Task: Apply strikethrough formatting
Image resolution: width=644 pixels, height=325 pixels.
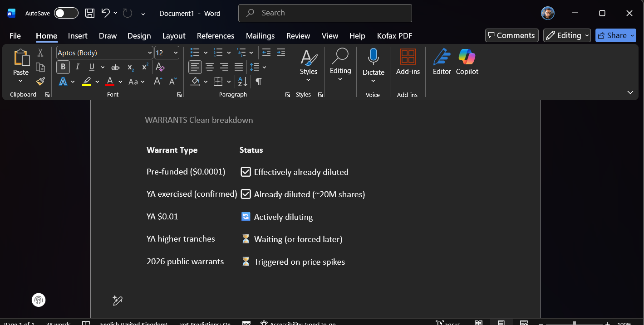Action: (x=115, y=67)
